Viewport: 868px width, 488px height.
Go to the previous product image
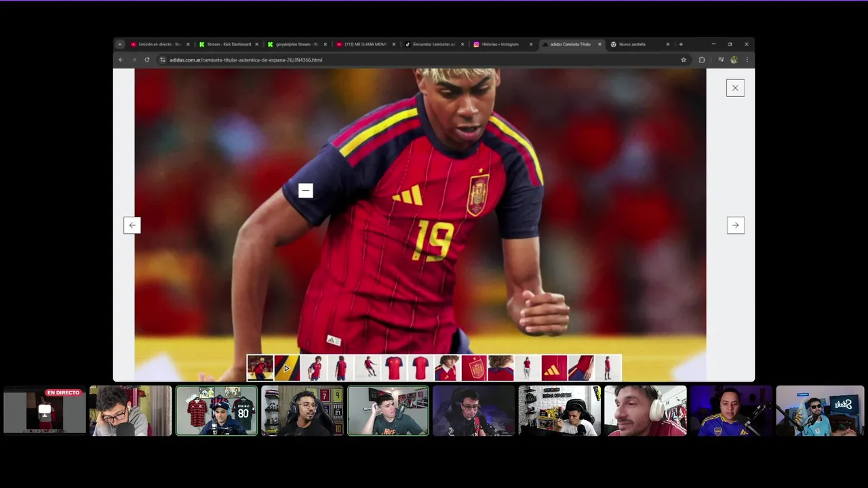click(132, 226)
